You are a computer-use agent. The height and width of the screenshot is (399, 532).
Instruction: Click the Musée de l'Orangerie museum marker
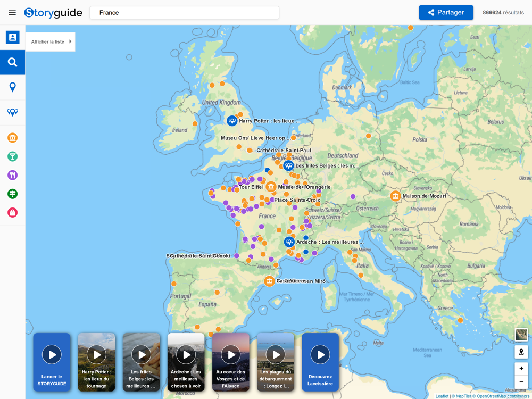(271, 187)
